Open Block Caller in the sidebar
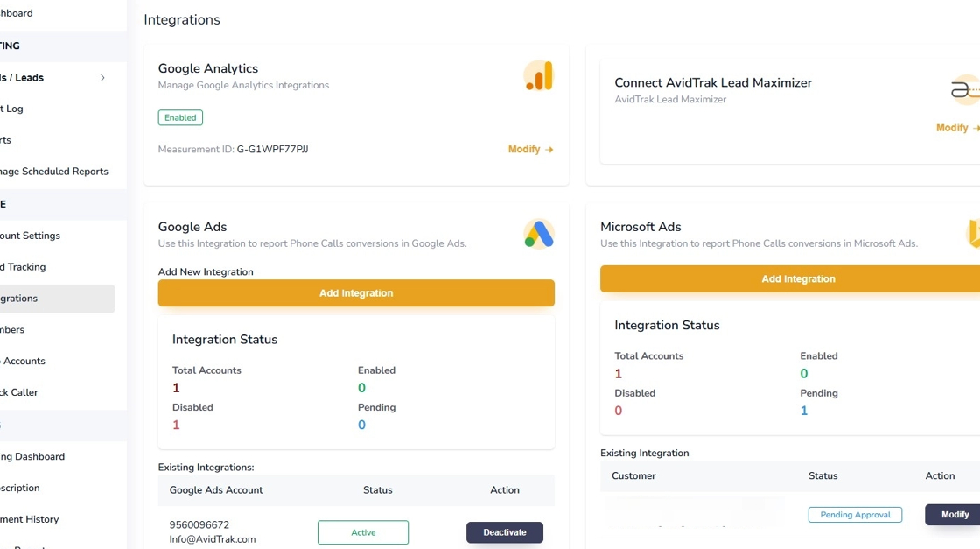Image resolution: width=980 pixels, height=549 pixels. [18, 392]
